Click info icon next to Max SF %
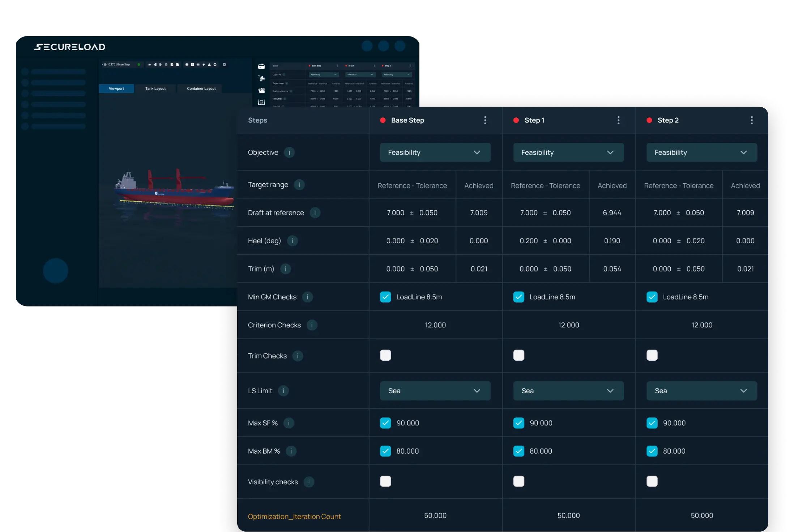Image resolution: width=807 pixels, height=532 pixels. click(x=289, y=423)
